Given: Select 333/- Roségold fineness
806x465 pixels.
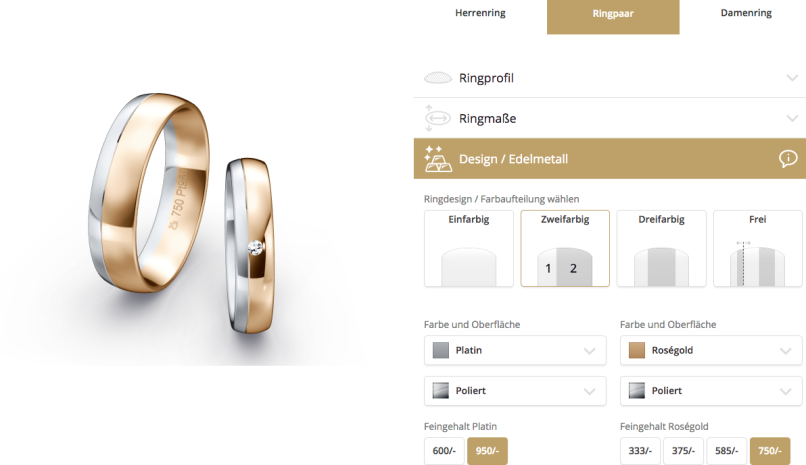Looking at the screenshot, I should (x=640, y=451).
